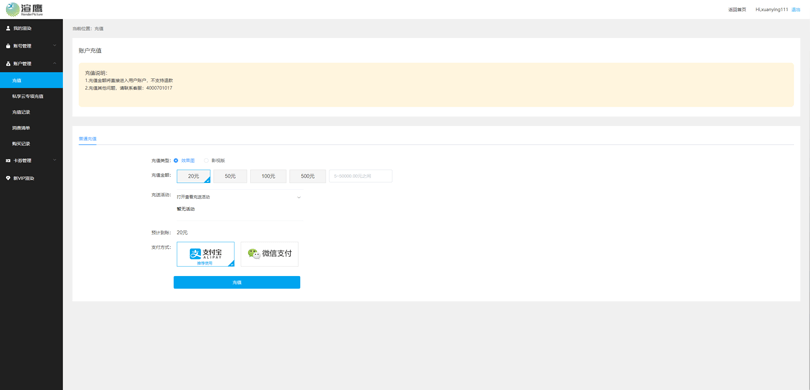Expand the lock-icon sidebar section chevron

coord(55,46)
